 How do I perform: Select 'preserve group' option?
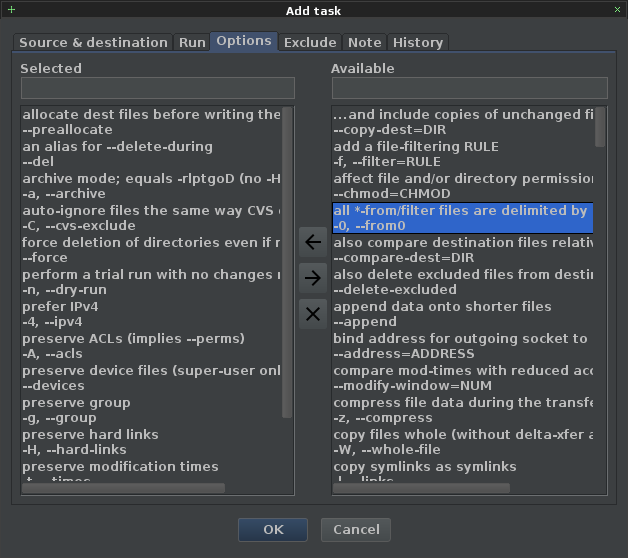tap(151, 411)
